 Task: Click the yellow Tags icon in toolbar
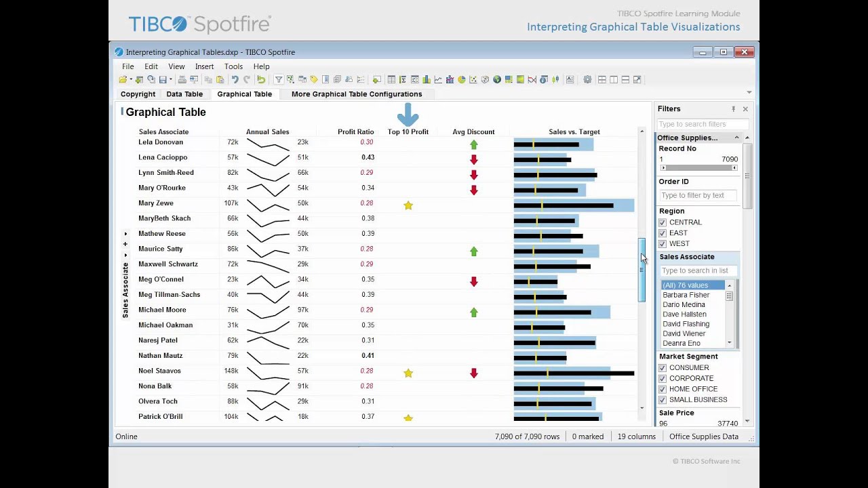click(314, 79)
